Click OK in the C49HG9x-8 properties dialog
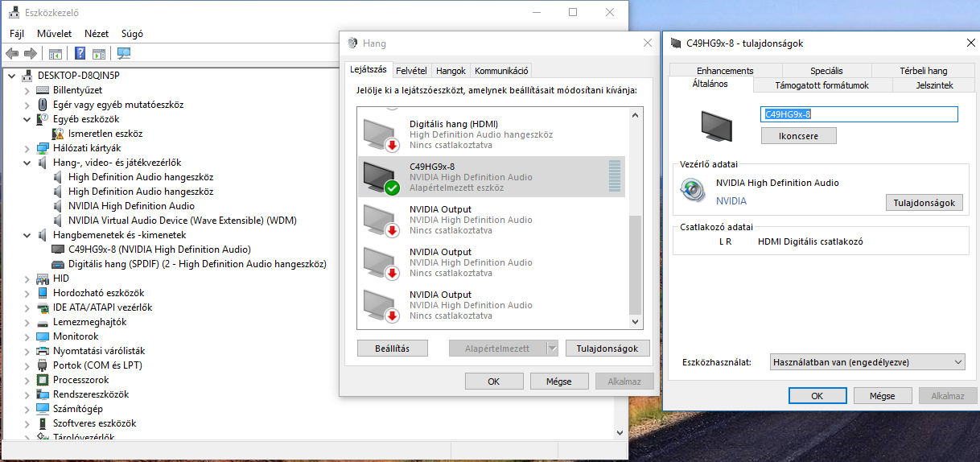 (817, 396)
